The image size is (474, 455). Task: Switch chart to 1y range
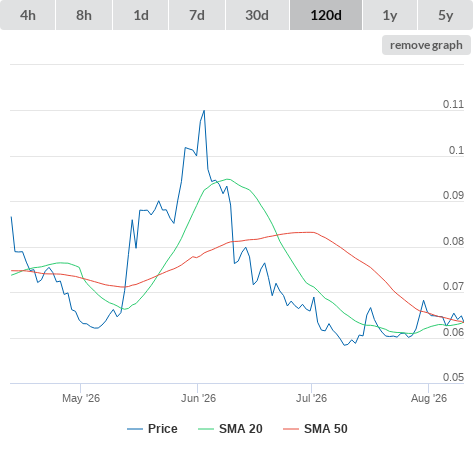coord(390,15)
